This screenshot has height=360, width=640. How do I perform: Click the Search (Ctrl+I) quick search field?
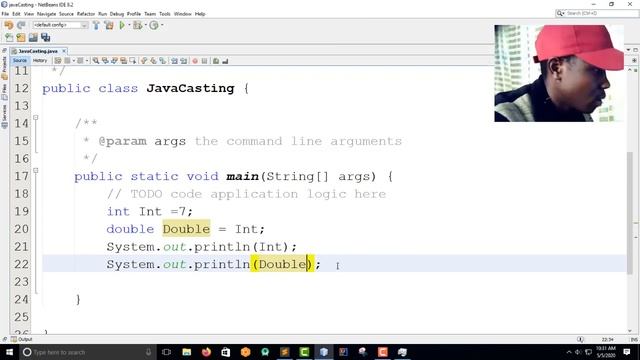pos(597,13)
